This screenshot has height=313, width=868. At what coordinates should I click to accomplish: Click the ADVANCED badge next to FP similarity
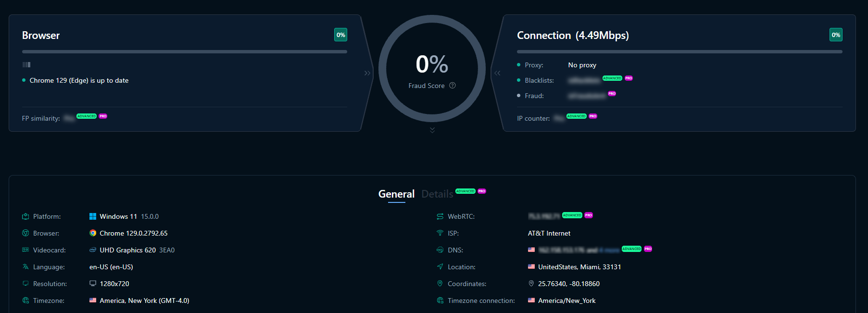[87, 116]
